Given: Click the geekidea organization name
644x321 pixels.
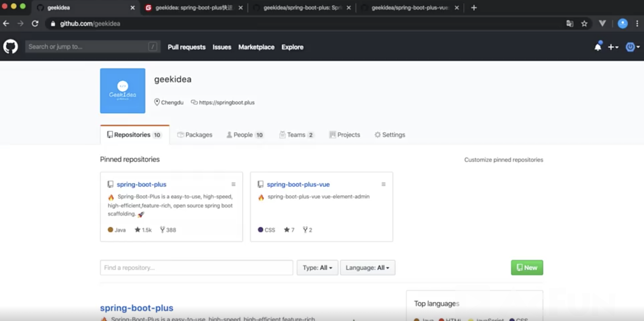Looking at the screenshot, I should coord(173,79).
